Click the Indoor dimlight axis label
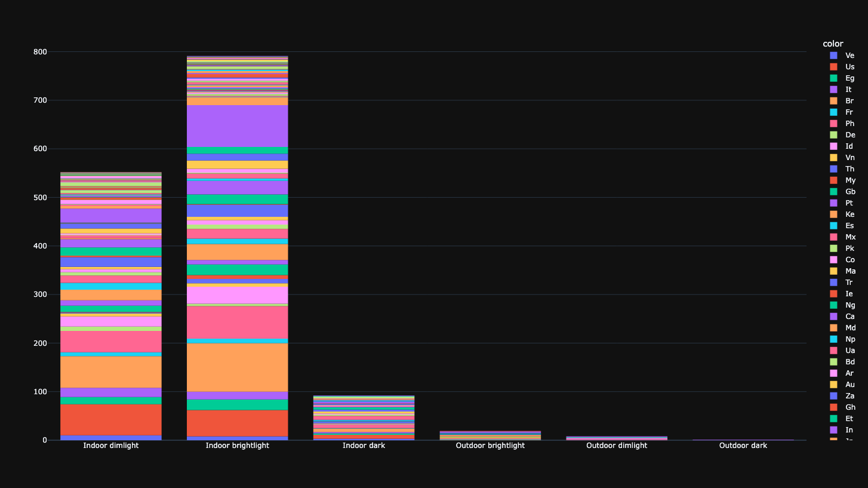Image resolution: width=868 pixels, height=488 pixels. pos(111,446)
